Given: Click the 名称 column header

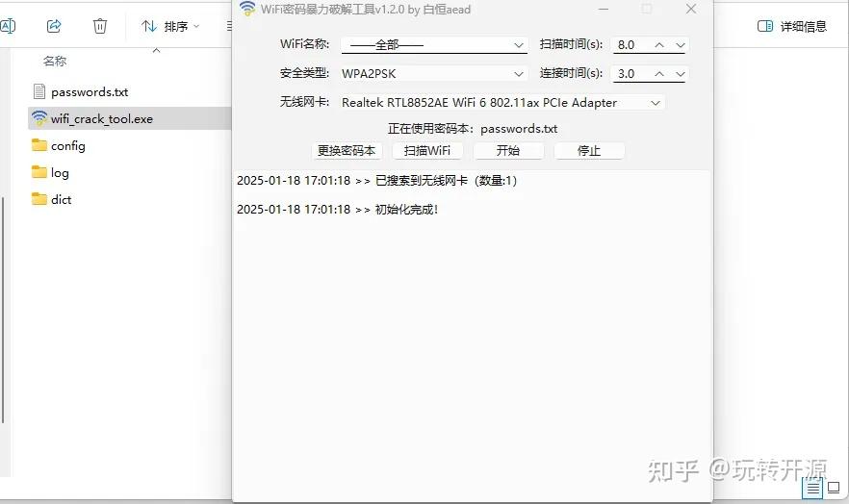Looking at the screenshot, I should [x=55, y=62].
